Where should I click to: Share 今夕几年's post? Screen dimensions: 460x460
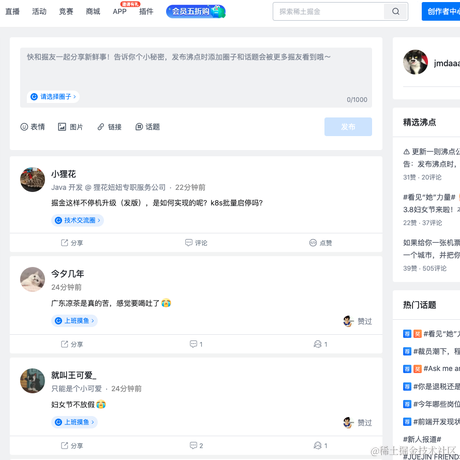point(72,344)
